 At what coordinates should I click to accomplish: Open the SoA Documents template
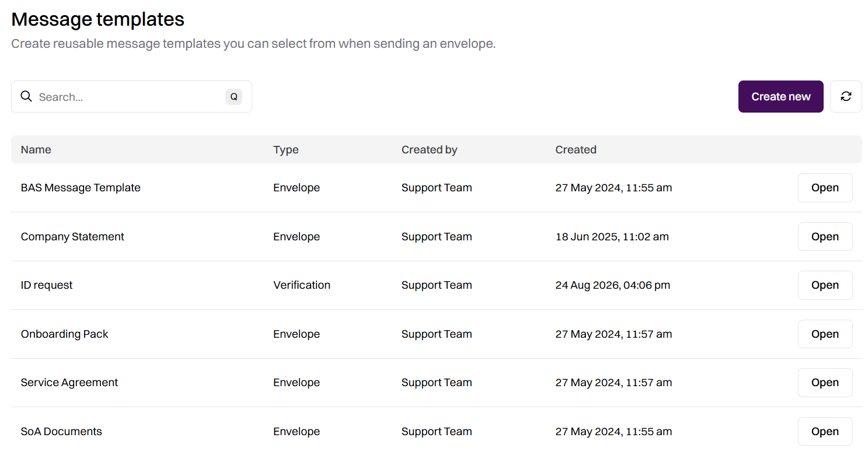click(x=825, y=432)
